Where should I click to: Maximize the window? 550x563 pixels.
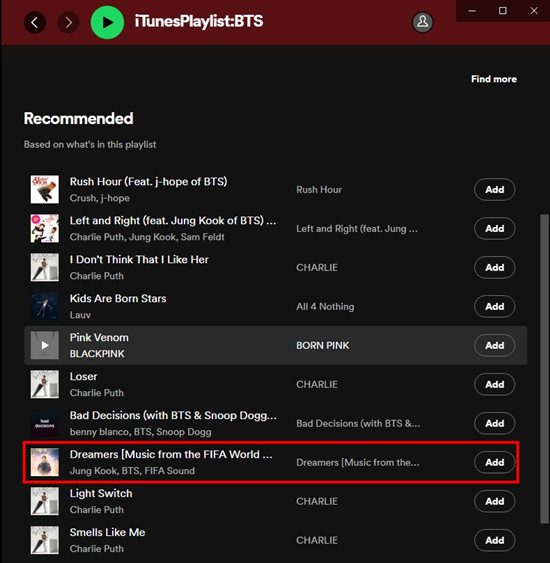503,11
